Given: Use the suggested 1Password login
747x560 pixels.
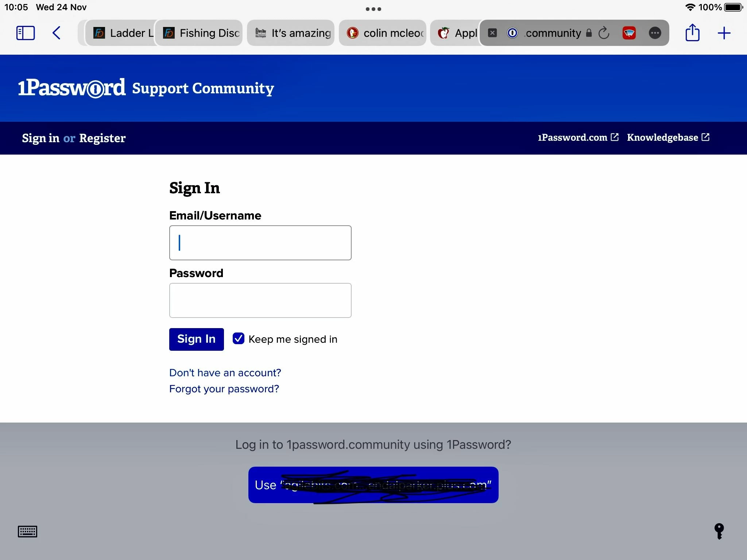Looking at the screenshot, I should [x=373, y=485].
